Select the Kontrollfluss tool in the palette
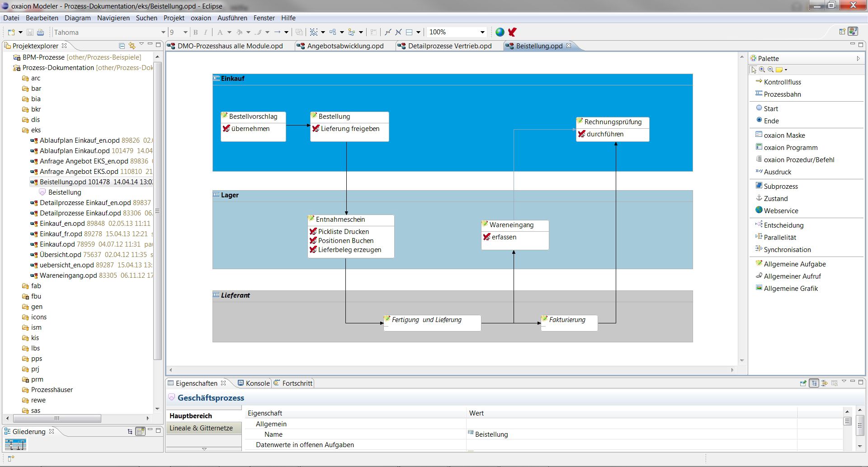868x467 pixels. coord(782,82)
